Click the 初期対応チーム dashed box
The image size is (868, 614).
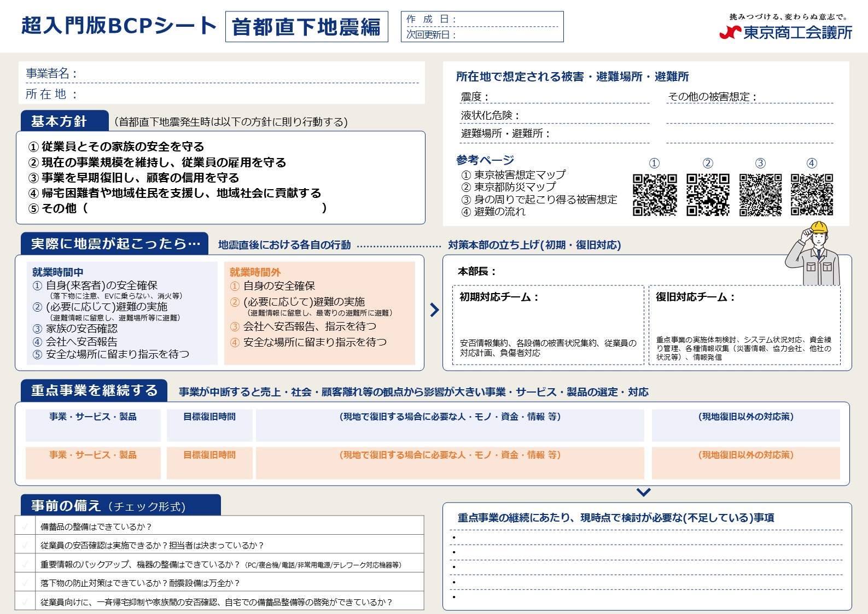click(547, 325)
